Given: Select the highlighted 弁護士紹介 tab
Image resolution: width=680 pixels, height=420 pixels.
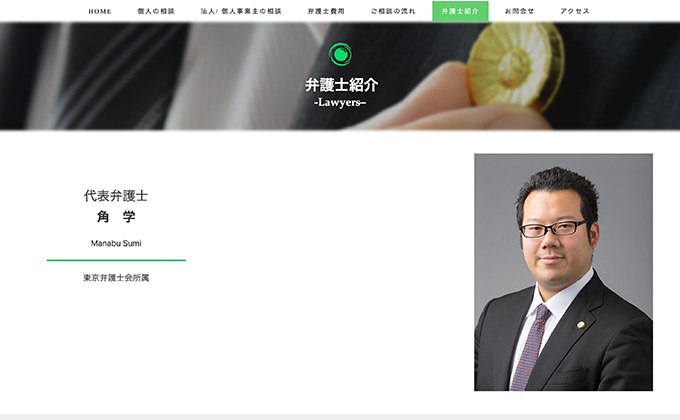Looking at the screenshot, I should click(x=460, y=11).
